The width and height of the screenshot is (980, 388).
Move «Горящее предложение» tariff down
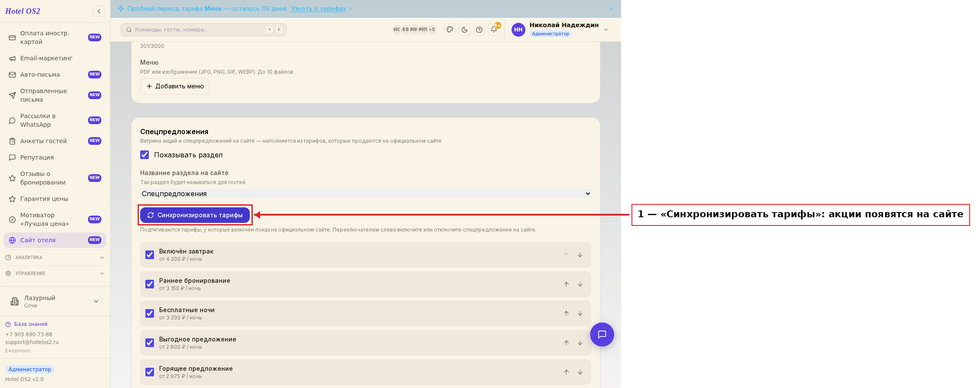pos(580,372)
